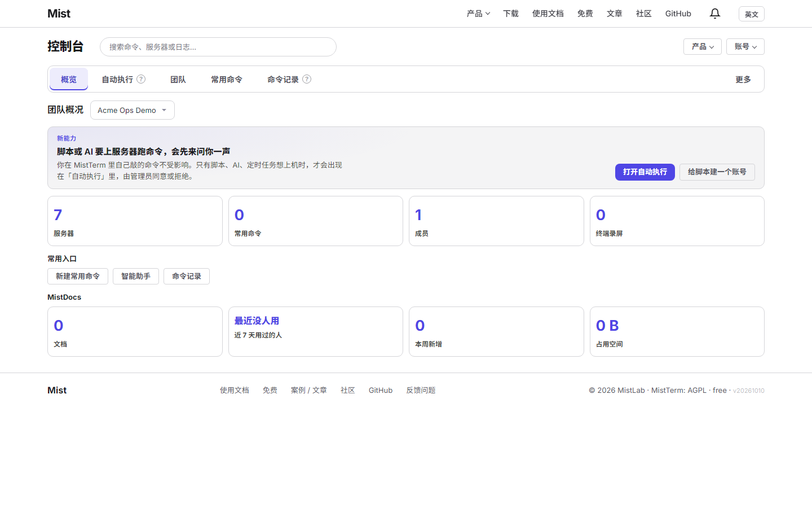The height and width of the screenshot is (508, 812).
Task: Click the 团队概况 heading text
Action: pos(65,110)
